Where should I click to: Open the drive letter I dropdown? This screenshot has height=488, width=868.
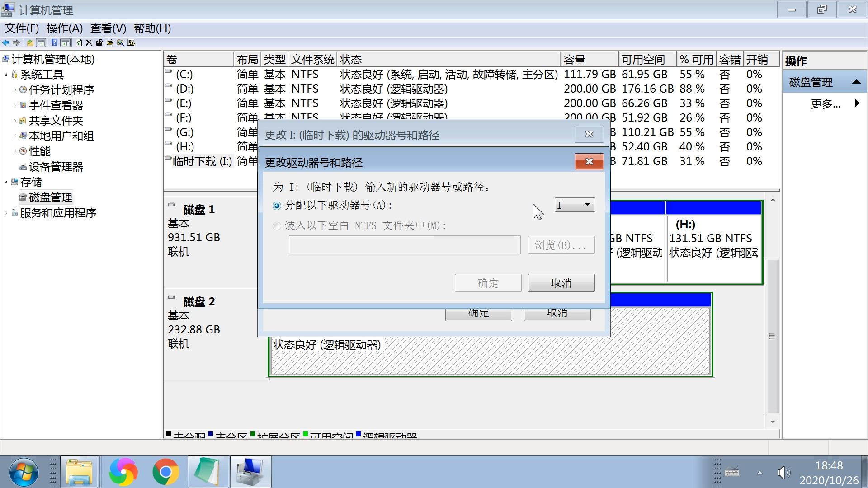point(575,205)
